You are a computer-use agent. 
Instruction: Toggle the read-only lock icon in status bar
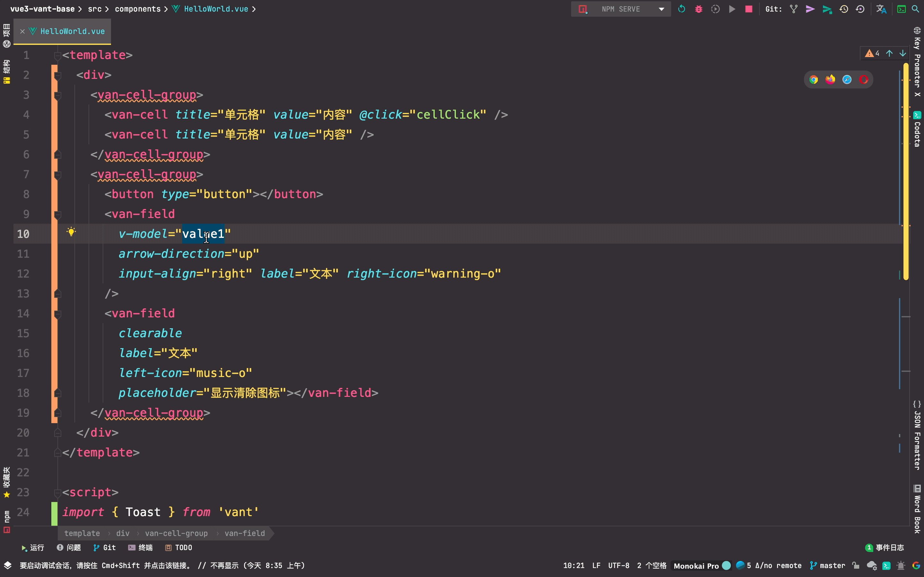tap(856, 565)
